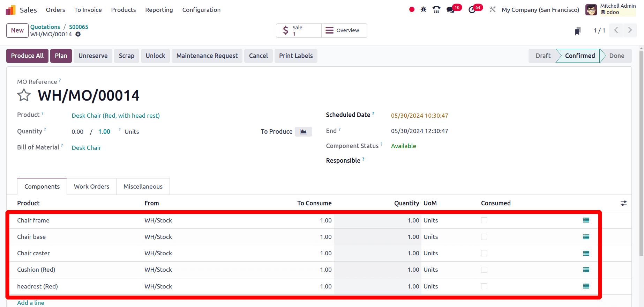Open details list icon for Cushion (Red)
Viewport: 644px width, 307px height.
586,270
